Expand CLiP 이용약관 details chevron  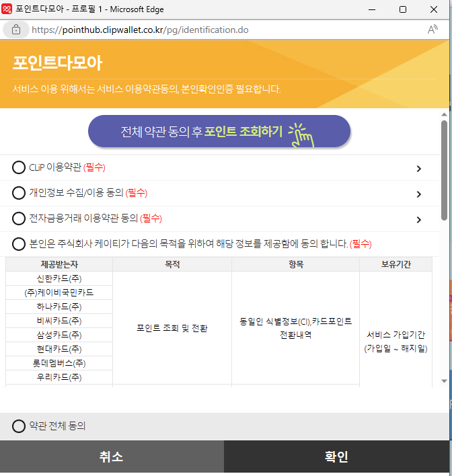click(x=418, y=168)
